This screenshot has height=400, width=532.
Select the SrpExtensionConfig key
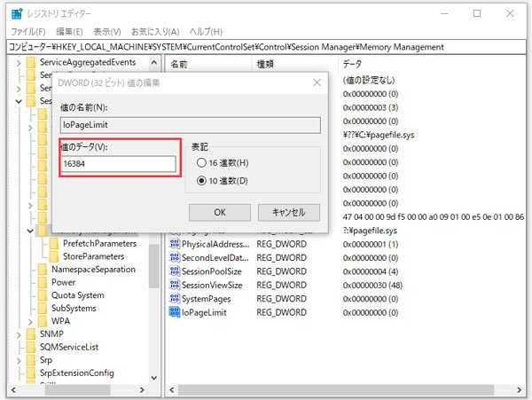tap(76, 373)
